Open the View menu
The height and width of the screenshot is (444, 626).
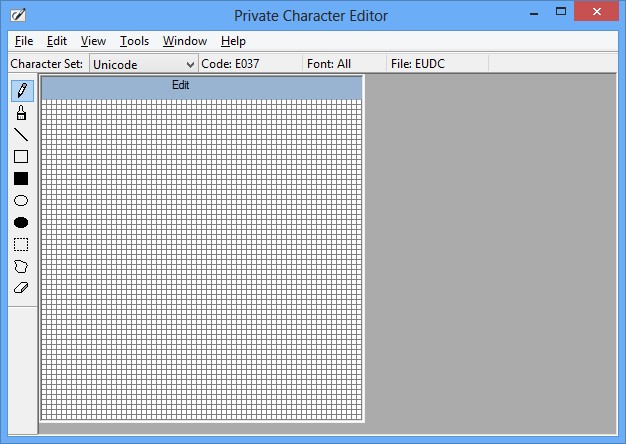[x=93, y=41]
